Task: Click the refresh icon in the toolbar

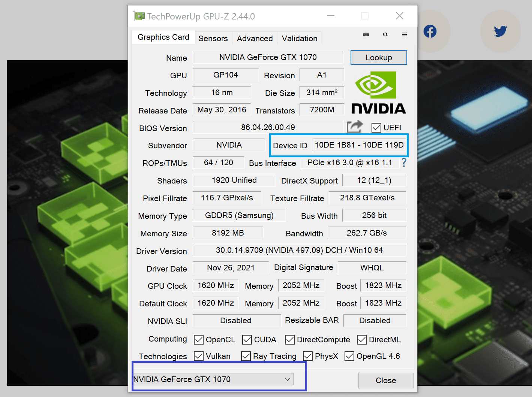Action: [385, 34]
